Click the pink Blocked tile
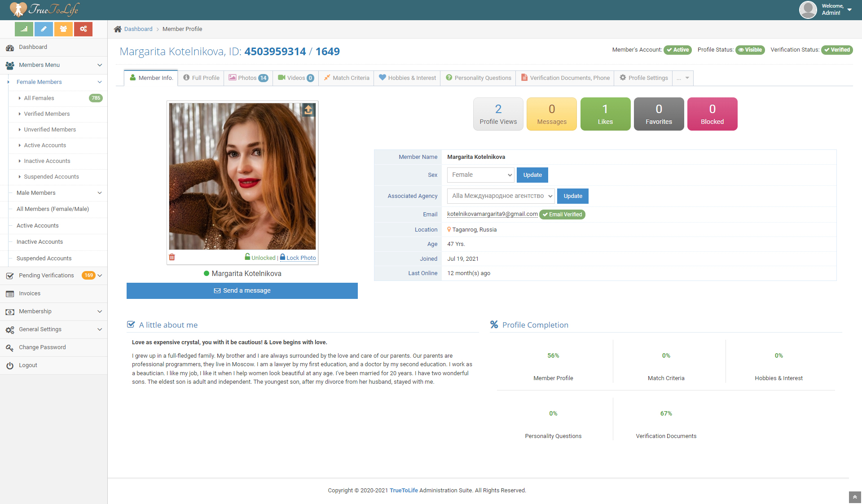This screenshot has width=862, height=504. point(712,114)
